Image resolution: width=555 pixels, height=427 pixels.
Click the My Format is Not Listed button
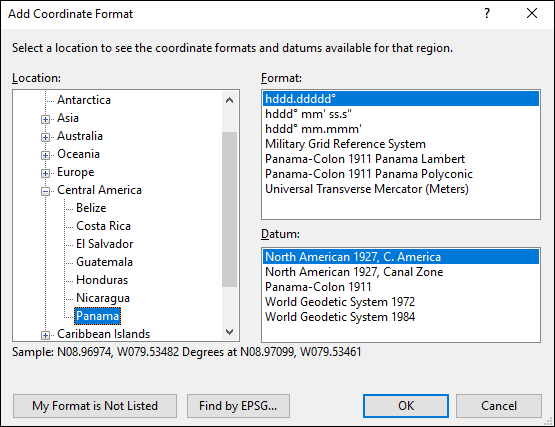click(95, 406)
